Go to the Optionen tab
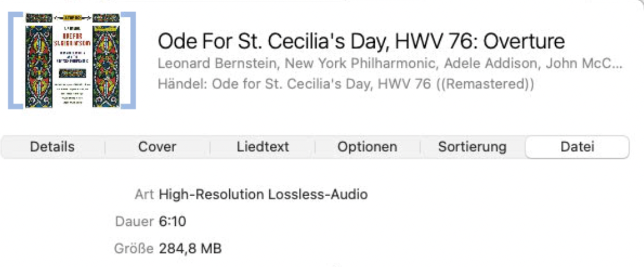This screenshot has height=267, width=644. click(x=367, y=147)
